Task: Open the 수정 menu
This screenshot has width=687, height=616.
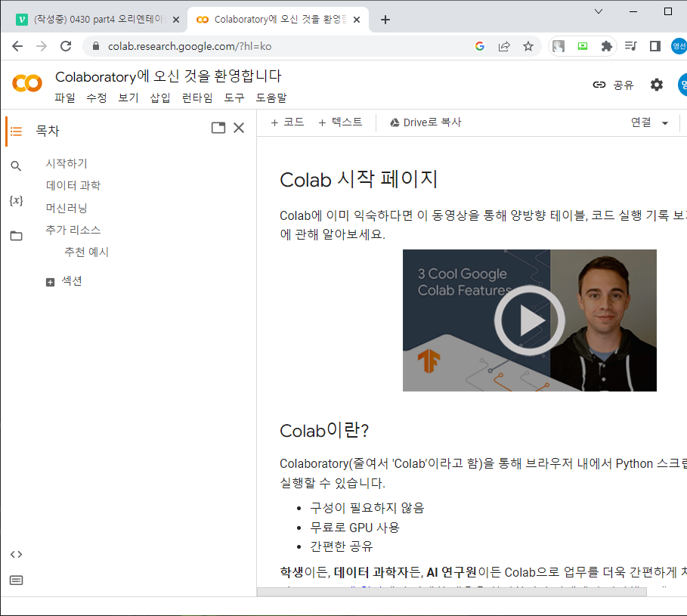Action: pyautogui.click(x=97, y=98)
